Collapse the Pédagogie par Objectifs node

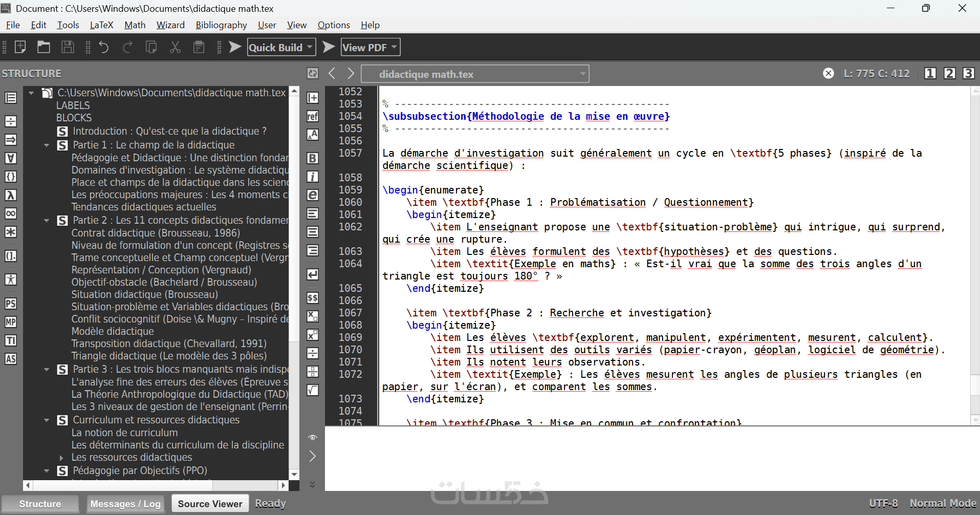coord(47,471)
